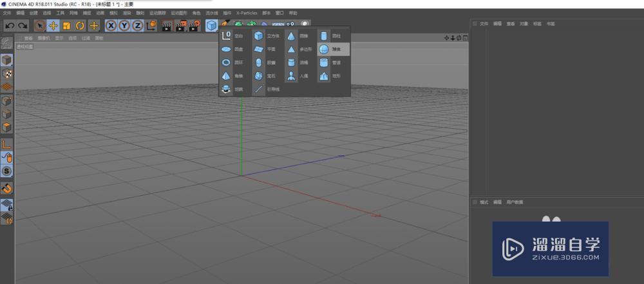Choose 空白 null entry in popup

(234, 36)
